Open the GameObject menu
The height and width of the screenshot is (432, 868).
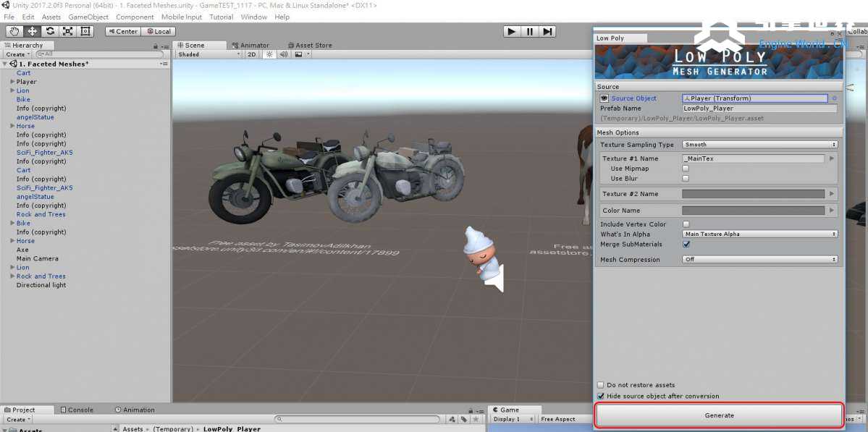click(x=88, y=17)
